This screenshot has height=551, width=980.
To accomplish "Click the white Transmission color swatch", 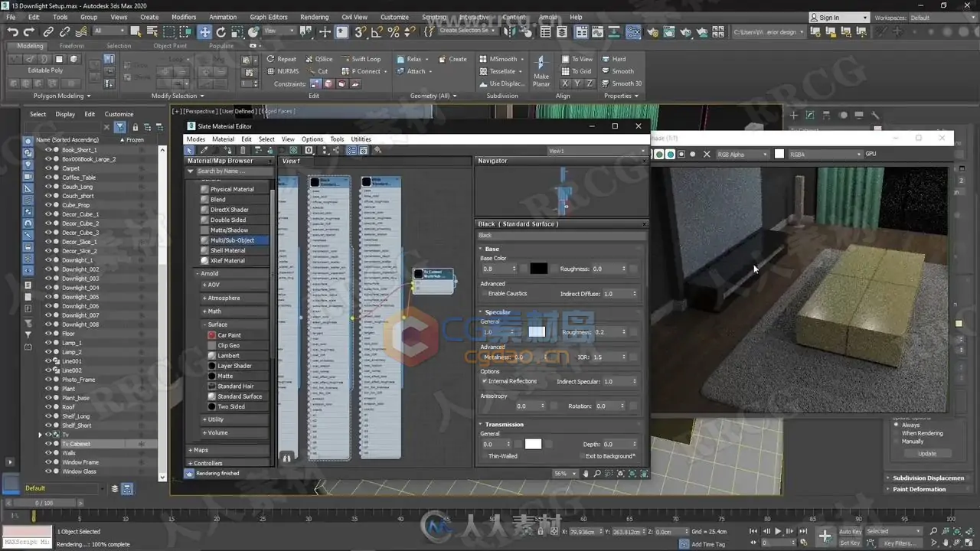I will click(x=533, y=444).
